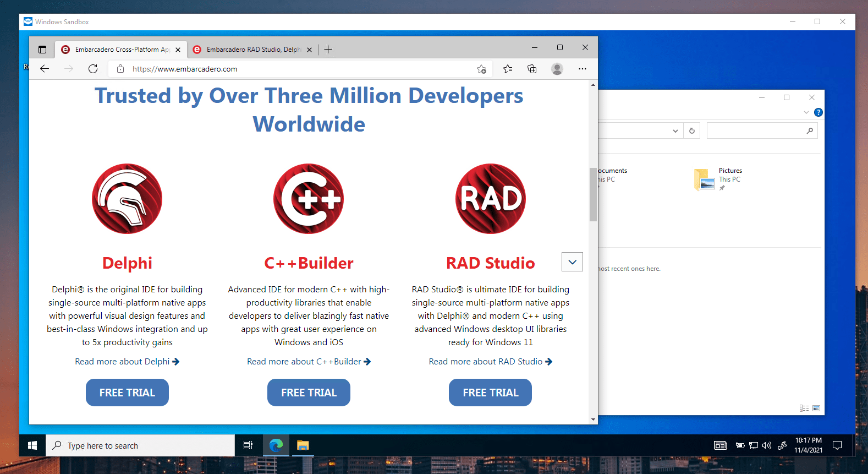Image resolution: width=868 pixels, height=474 pixels.
Task: Open File Explorer address history dropdown
Action: tap(675, 131)
